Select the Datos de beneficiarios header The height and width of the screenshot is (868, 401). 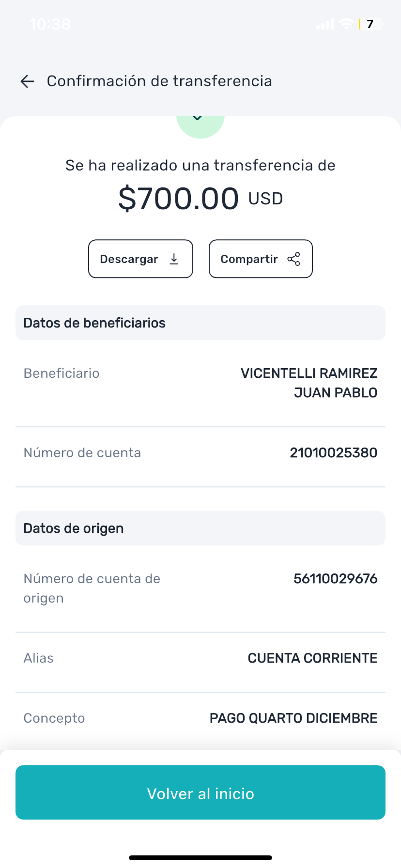point(200,323)
